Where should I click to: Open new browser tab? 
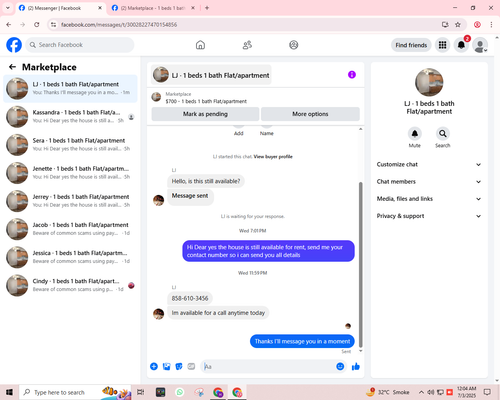click(x=207, y=8)
